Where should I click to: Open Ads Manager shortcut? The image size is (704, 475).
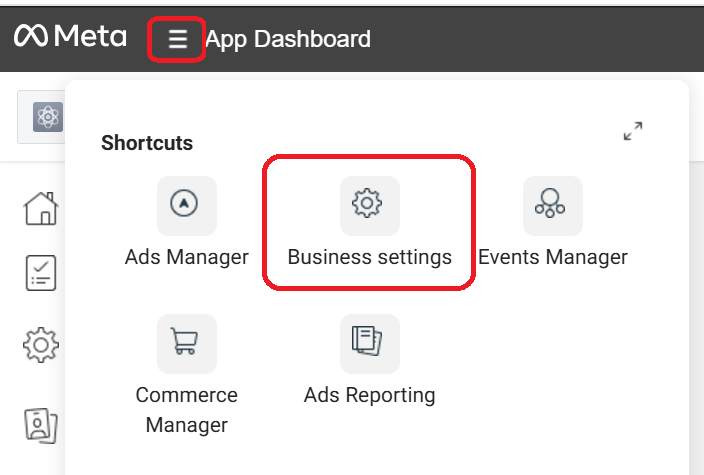pyautogui.click(x=187, y=223)
